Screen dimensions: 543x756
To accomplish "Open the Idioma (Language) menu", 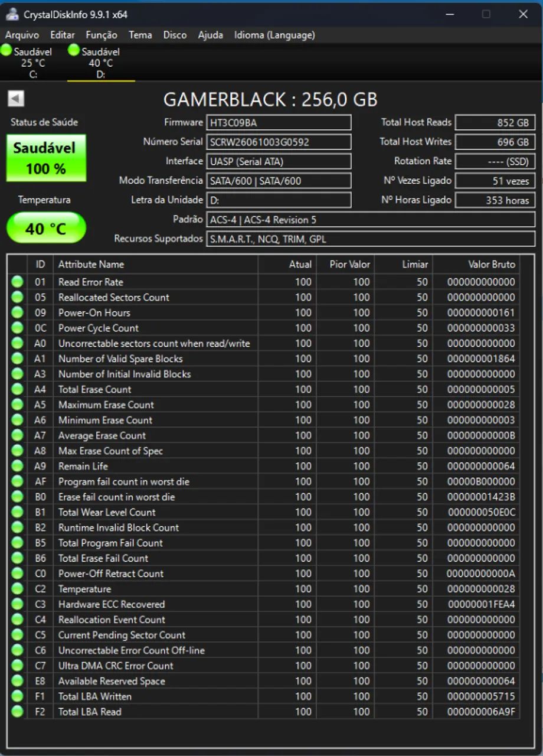I will [x=274, y=35].
